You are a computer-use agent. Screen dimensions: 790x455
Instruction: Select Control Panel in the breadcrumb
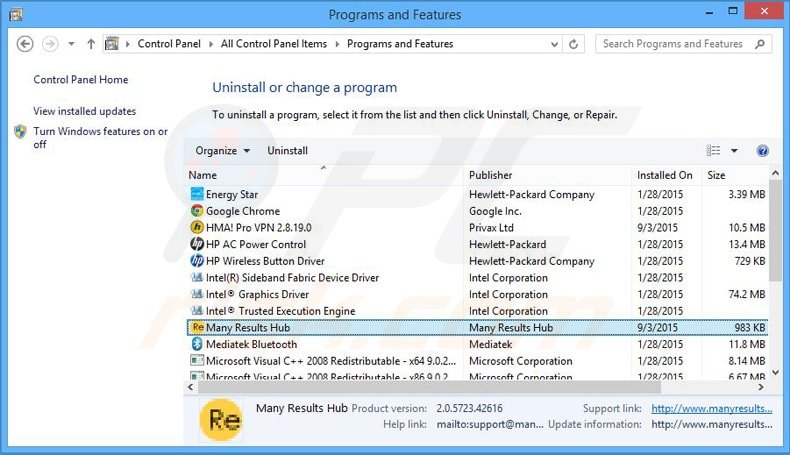[169, 44]
